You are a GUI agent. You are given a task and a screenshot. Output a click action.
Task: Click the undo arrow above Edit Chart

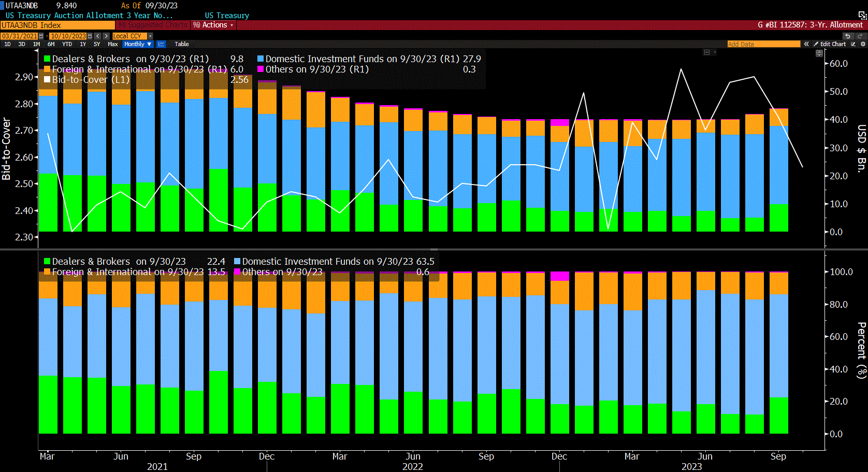(x=848, y=36)
